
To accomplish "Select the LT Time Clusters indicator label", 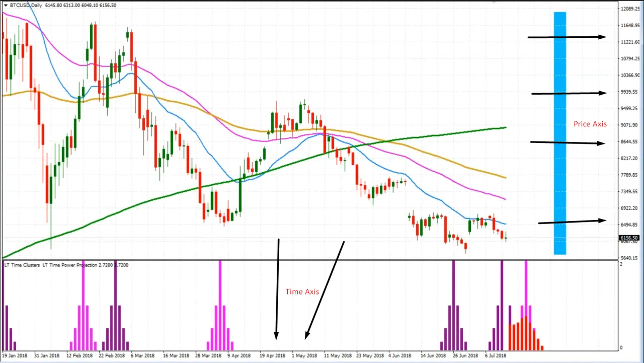I will (x=22, y=264).
